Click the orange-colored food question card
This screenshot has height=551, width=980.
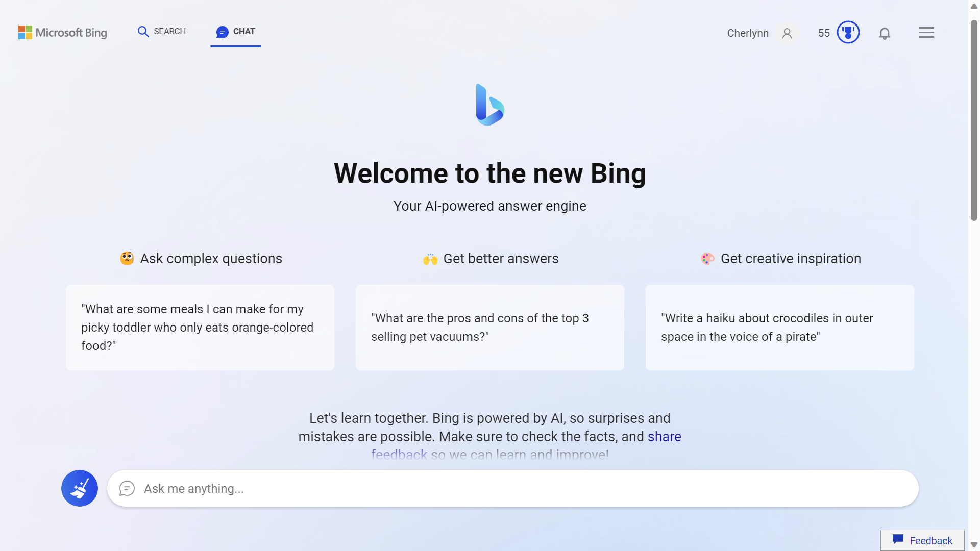(200, 327)
